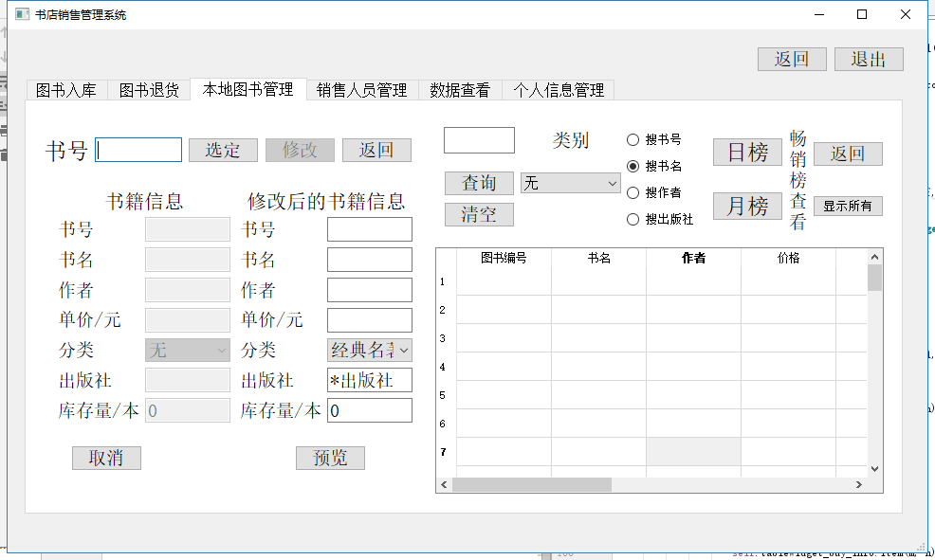Click the 修改 button

(x=300, y=150)
